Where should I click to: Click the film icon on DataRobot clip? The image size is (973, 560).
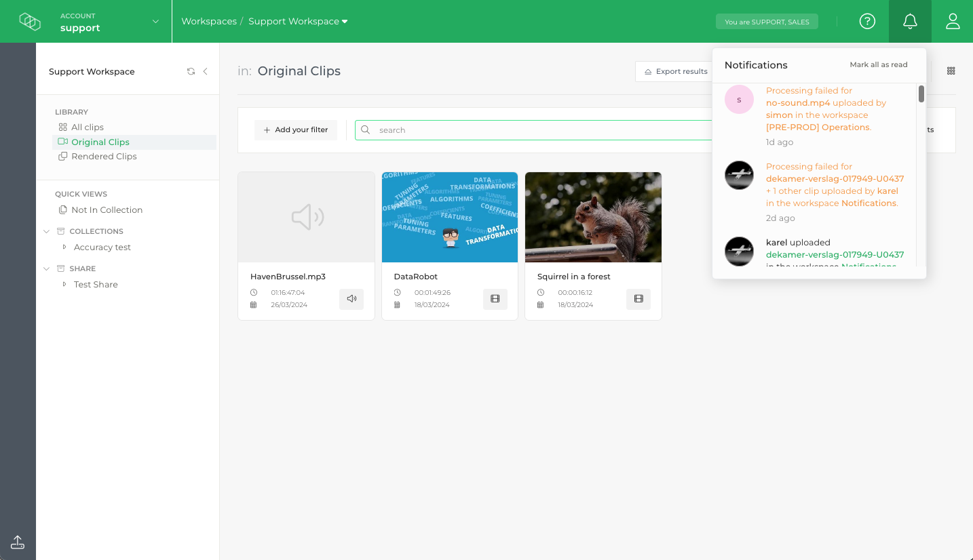click(x=495, y=299)
